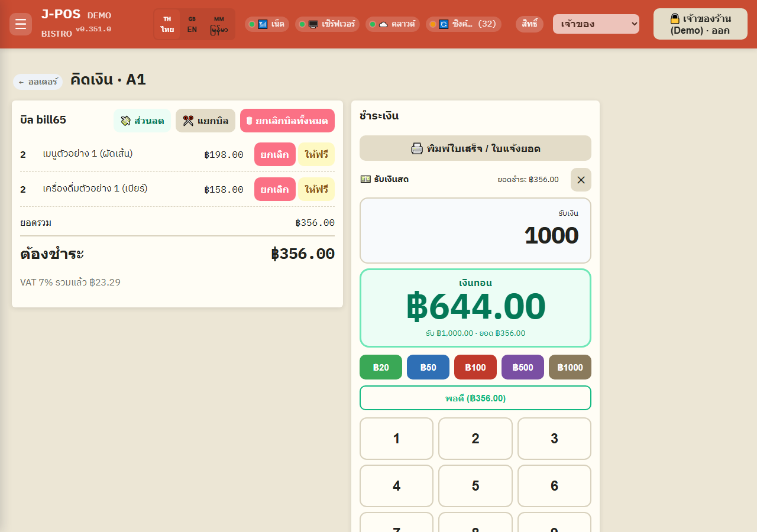Click the ฿644.00 change amount display
This screenshot has height=532, width=757.
click(x=475, y=307)
